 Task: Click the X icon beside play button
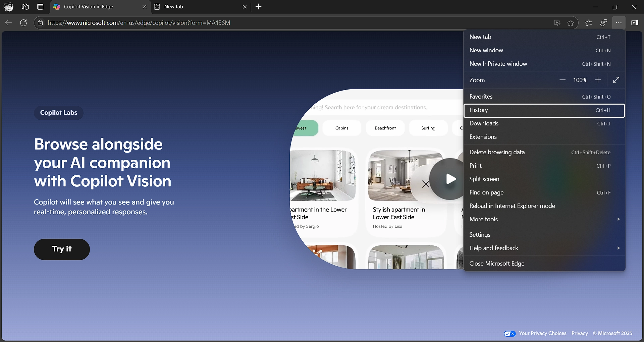426,184
